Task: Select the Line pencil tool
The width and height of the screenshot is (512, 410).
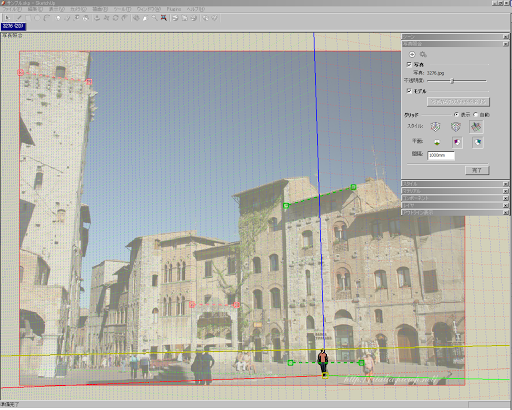Action: [x=19, y=18]
